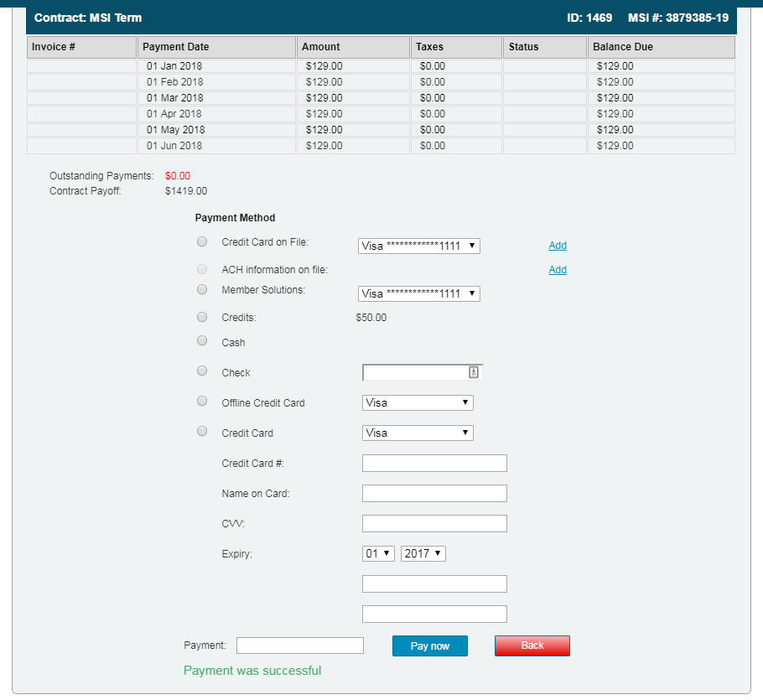Open the Credit Card on File dropdown

(x=419, y=246)
